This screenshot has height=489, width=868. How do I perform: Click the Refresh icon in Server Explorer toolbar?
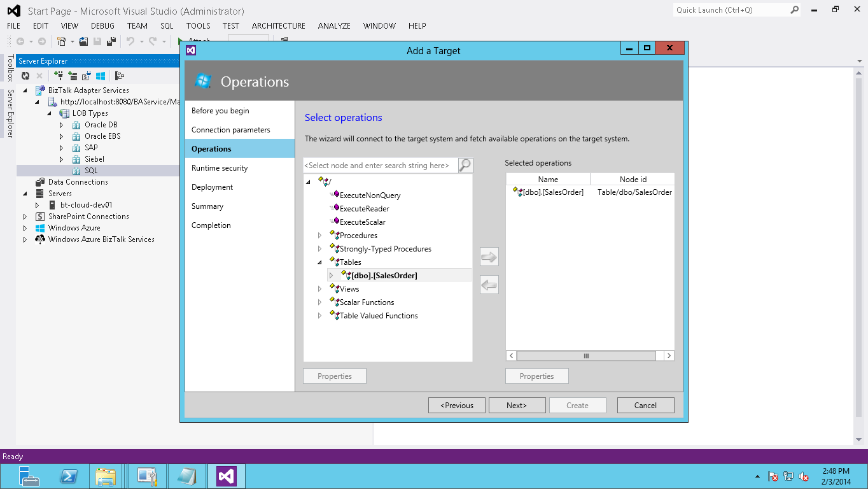[x=25, y=76]
